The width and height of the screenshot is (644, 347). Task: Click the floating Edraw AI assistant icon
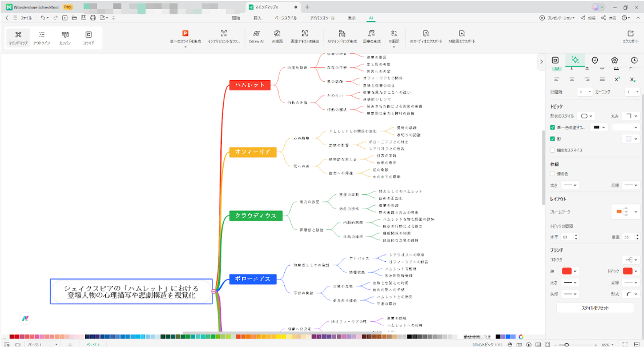pyautogui.click(x=26, y=318)
